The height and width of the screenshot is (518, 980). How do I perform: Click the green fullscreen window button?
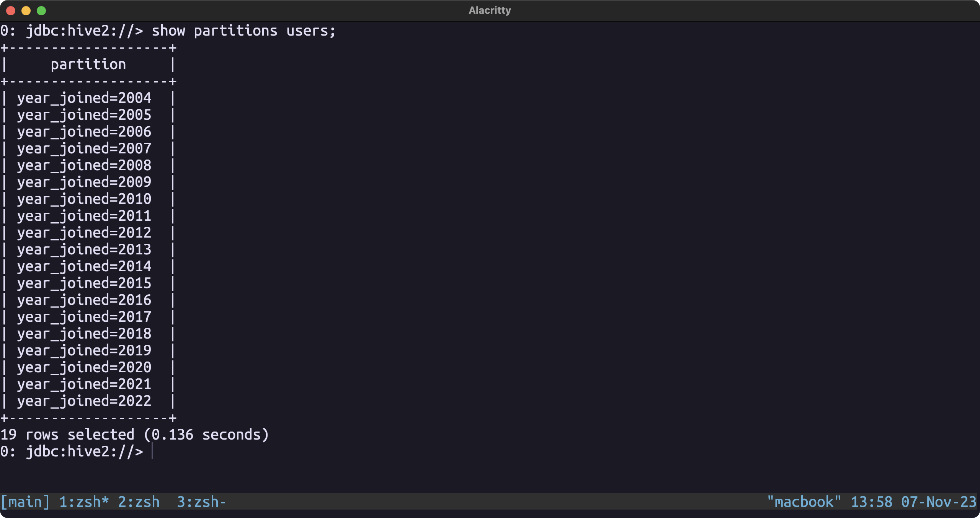click(x=41, y=11)
